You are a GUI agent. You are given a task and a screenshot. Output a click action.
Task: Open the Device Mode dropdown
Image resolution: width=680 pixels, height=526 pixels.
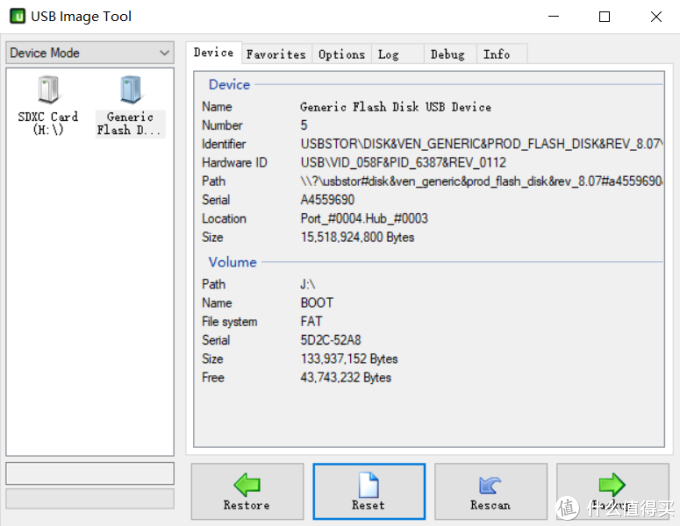click(90, 53)
